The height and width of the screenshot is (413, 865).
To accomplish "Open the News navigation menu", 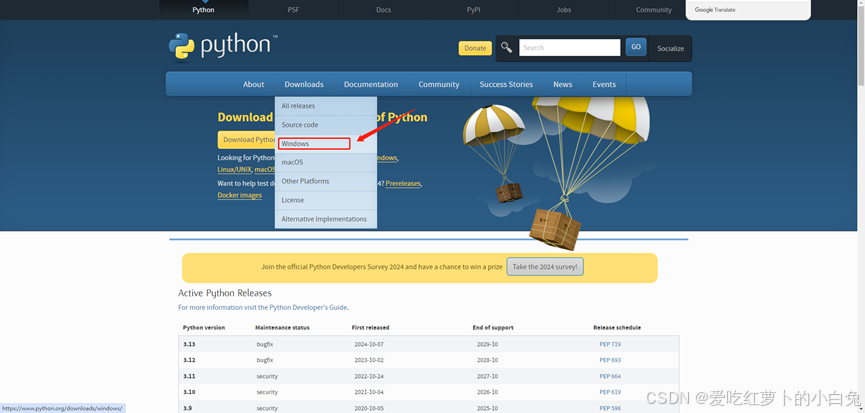I will point(562,84).
